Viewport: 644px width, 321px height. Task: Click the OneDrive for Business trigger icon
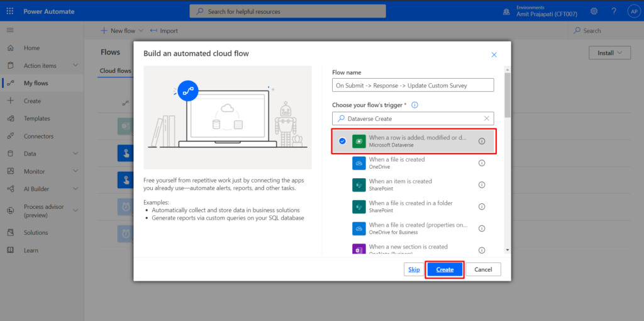pos(359,228)
